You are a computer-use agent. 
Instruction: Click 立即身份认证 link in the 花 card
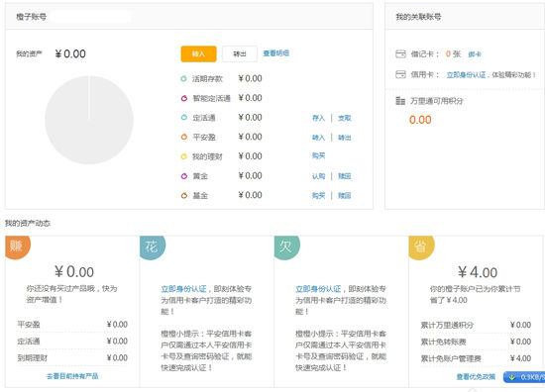[183, 289]
